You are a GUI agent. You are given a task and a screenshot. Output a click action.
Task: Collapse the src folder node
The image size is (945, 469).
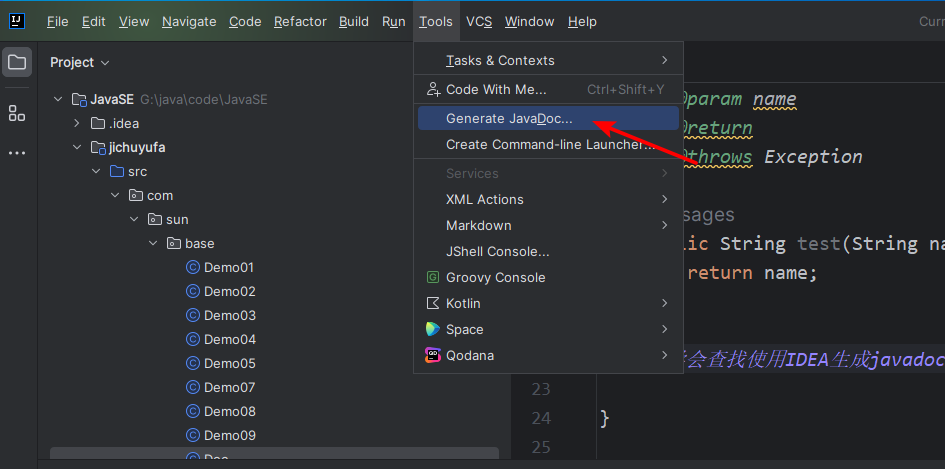pos(96,172)
